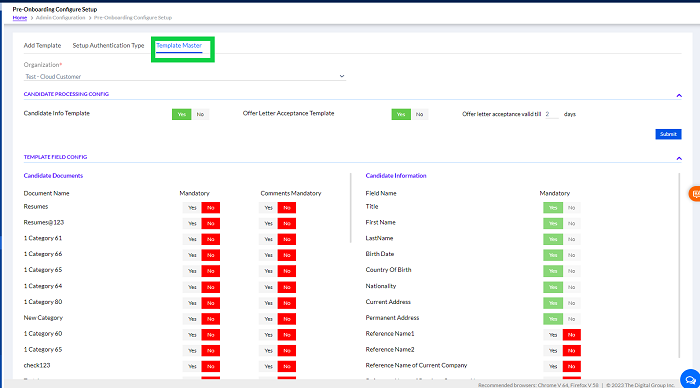Click the Candidate Information heading
700x388 pixels.
[396, 175]
